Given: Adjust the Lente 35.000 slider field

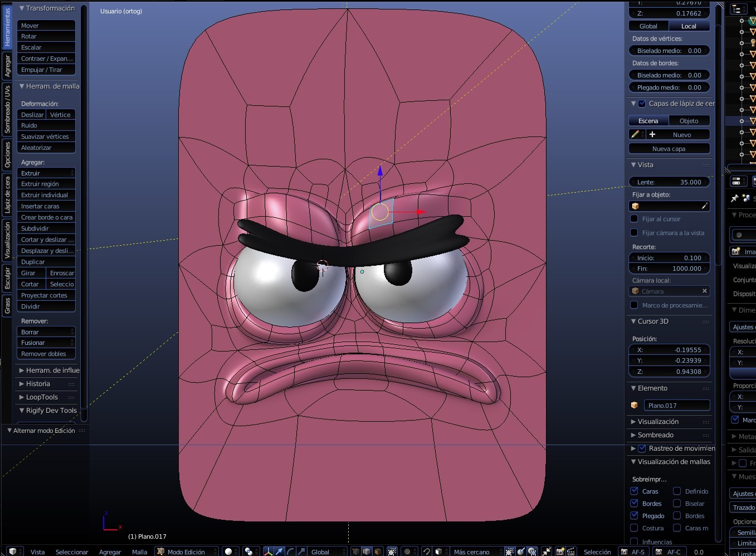Looking at the screenshot, I should tap(669, 182).
